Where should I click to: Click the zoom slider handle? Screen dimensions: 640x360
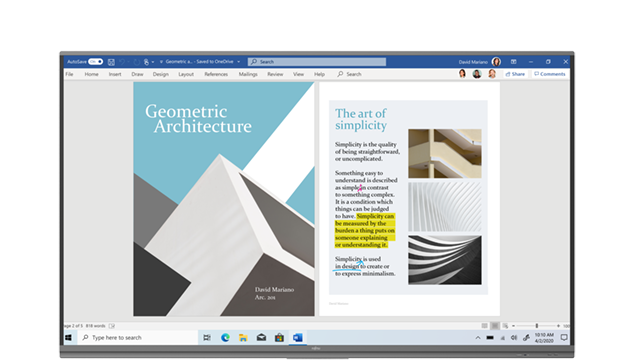coord(537,326)
